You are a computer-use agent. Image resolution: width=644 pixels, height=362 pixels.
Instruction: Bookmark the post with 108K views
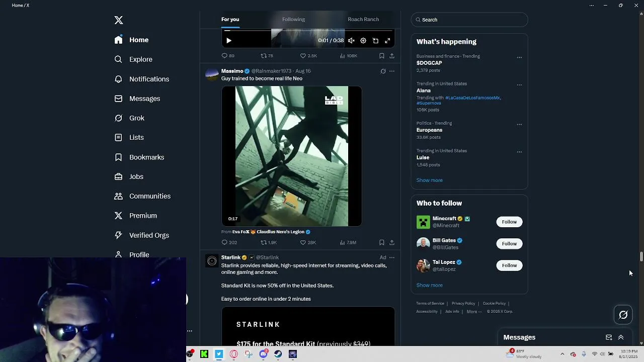click(382, 56)
